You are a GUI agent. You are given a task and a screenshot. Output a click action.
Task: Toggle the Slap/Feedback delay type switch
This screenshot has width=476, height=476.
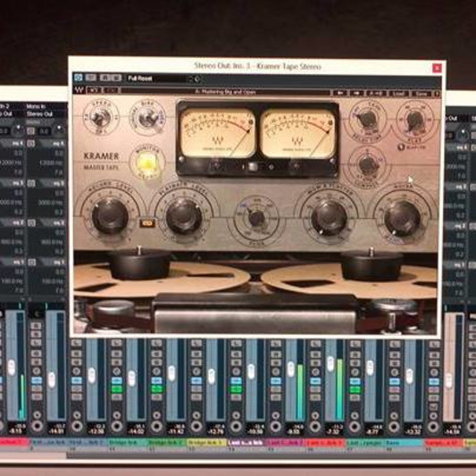pyautogui.click(x=402, y=147)
